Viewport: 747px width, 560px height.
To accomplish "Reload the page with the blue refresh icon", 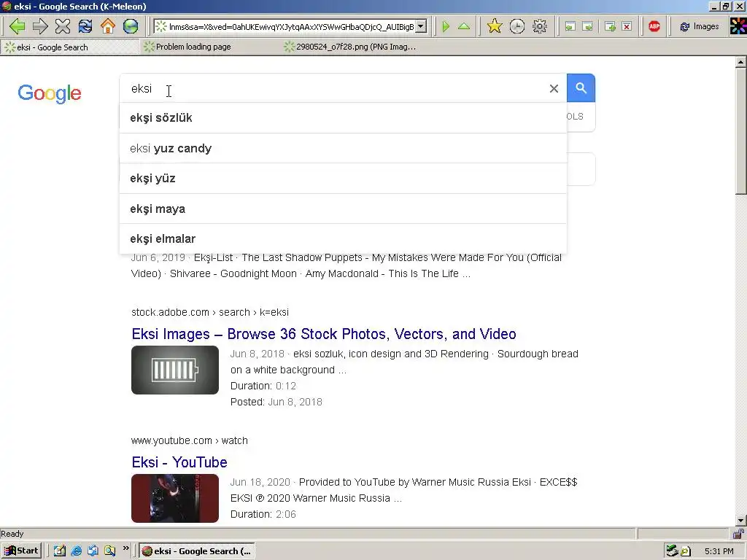I will point(85,26).
